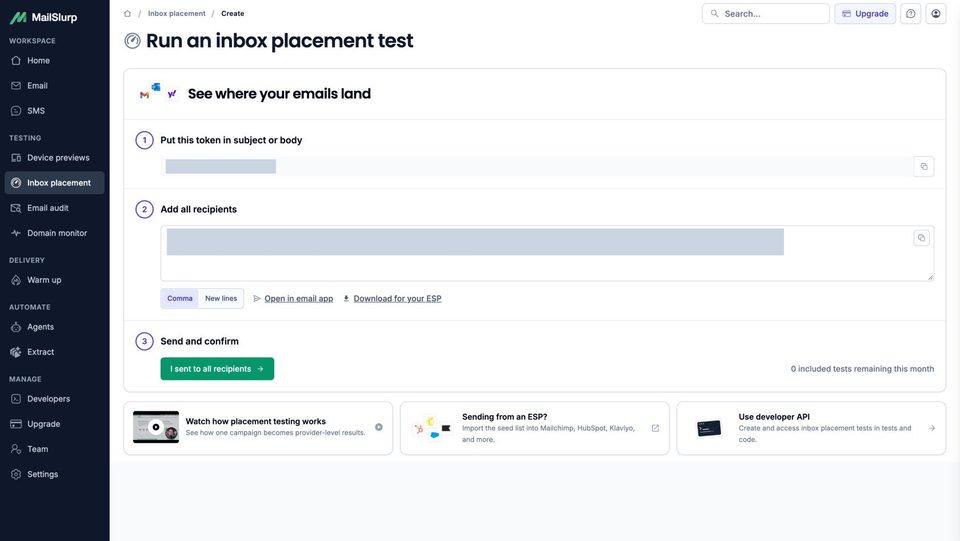Copy the token value
Viewport: 960px width, 541px height.
924,166
